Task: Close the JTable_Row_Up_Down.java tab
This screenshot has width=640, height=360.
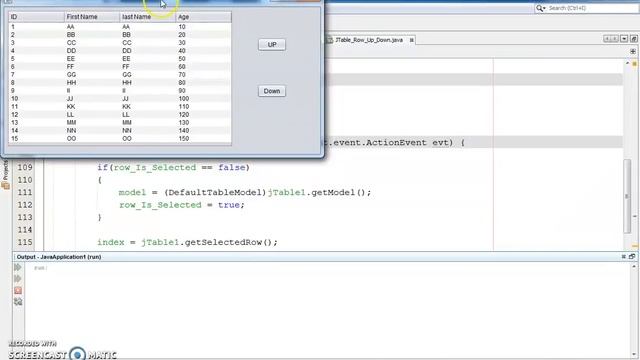Action: click(x=411, y=40)
